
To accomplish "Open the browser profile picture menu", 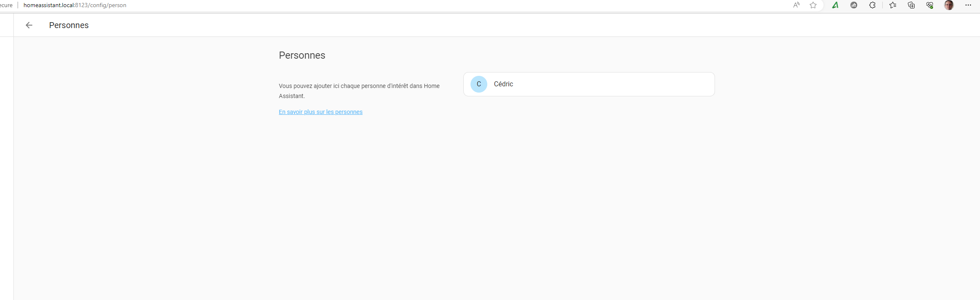I will coord(949,5).
